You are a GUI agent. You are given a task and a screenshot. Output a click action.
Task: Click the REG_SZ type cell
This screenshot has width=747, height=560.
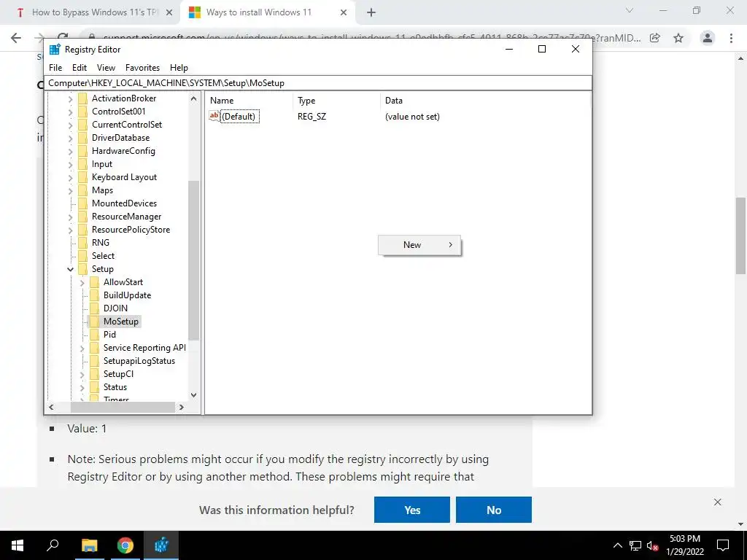[311, 117]
